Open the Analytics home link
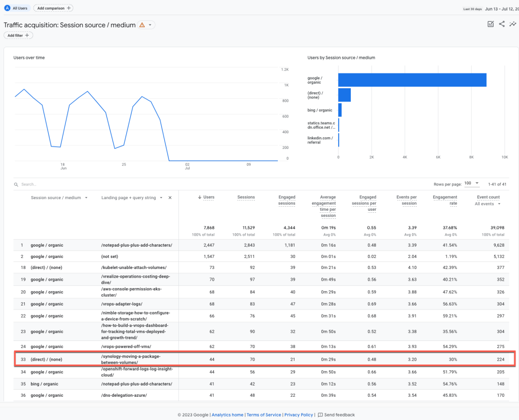 click(228, 415)
